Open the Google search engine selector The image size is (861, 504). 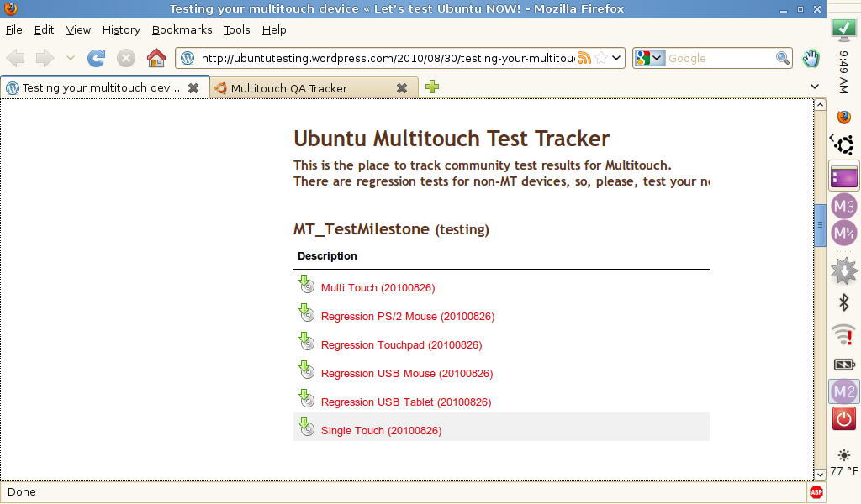[650, 58]
